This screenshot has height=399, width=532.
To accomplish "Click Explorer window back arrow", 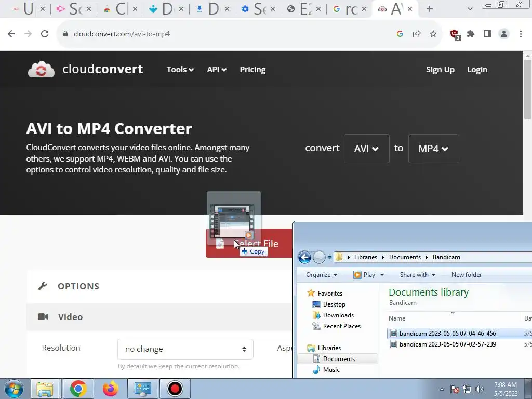I will coord(304,257).
